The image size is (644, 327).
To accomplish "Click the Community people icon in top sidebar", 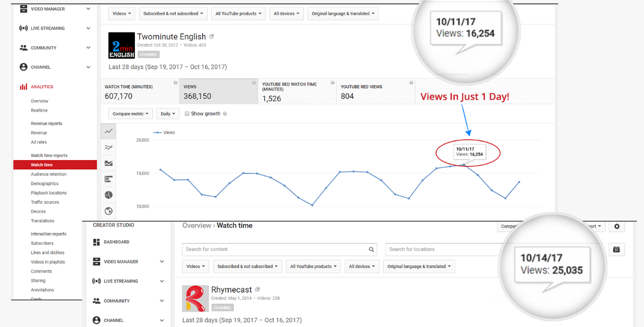I will tap(24, 48).
